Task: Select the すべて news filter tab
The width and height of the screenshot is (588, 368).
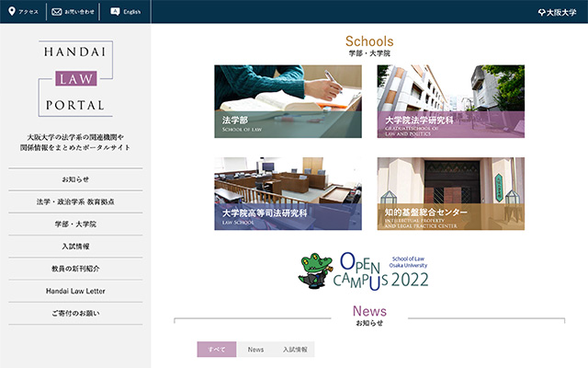Action: coord(217,350)
